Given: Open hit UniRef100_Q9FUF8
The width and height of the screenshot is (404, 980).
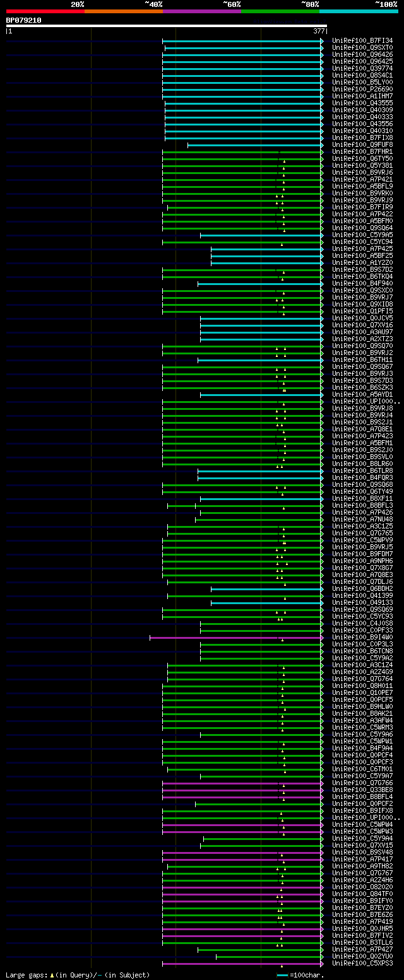Looking at the screenshot, I should 362,145.
